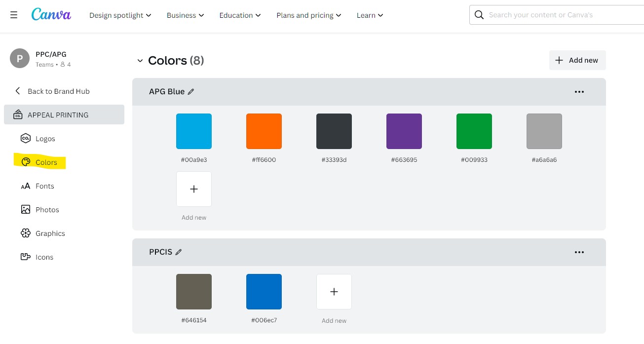Image resolution: width=644 pixels, height=344 pixels.
Task: Go back to Brand Hub
Action: pyautogui.click(x=58, y=91)
